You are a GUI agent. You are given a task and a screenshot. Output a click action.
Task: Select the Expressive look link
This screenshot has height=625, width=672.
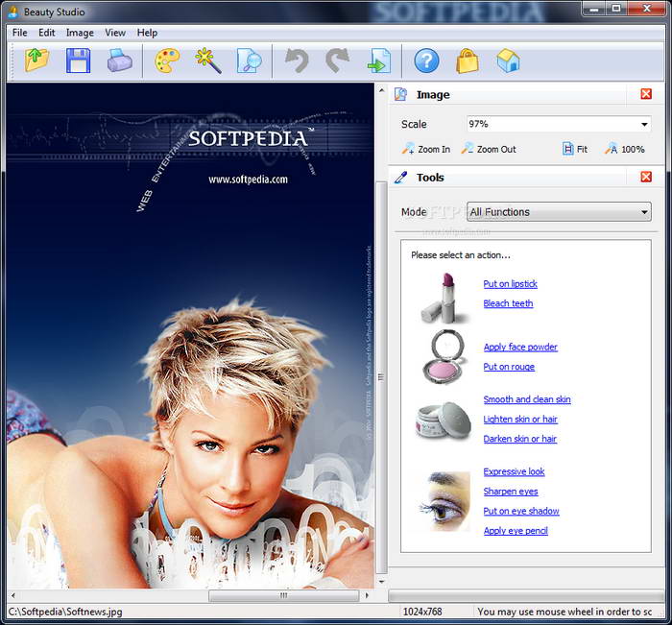click(x=514, y=471)
